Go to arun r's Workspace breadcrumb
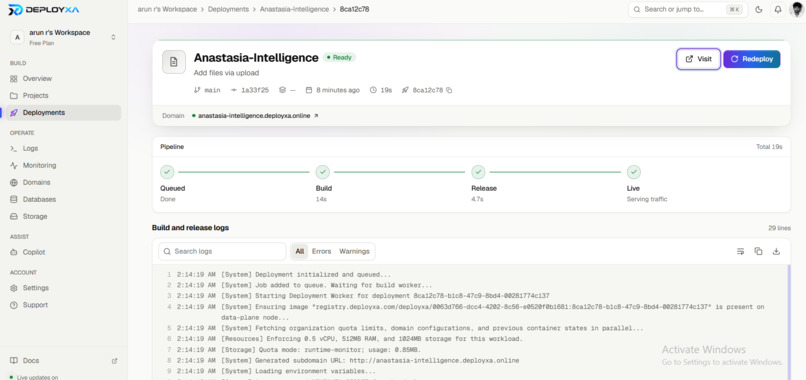806x380 pixels. [167, 9]
